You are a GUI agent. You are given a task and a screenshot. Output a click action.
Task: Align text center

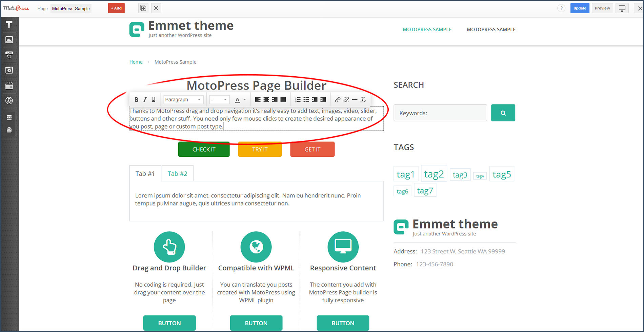coord(266,100)
